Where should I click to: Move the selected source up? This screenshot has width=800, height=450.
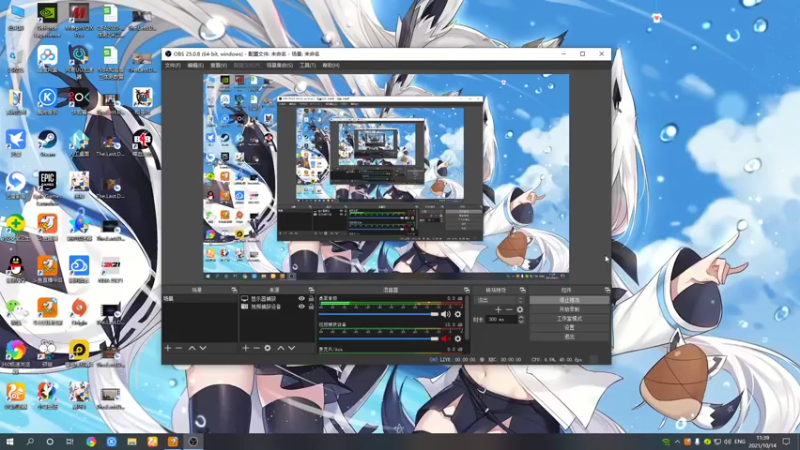(x=281, y=348)
